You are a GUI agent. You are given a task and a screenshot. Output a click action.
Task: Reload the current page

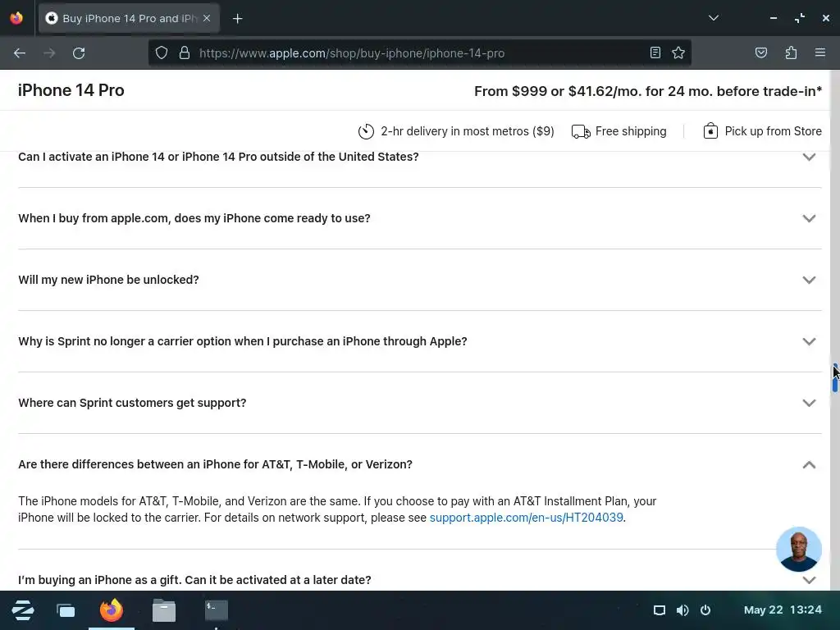point(79,53)
